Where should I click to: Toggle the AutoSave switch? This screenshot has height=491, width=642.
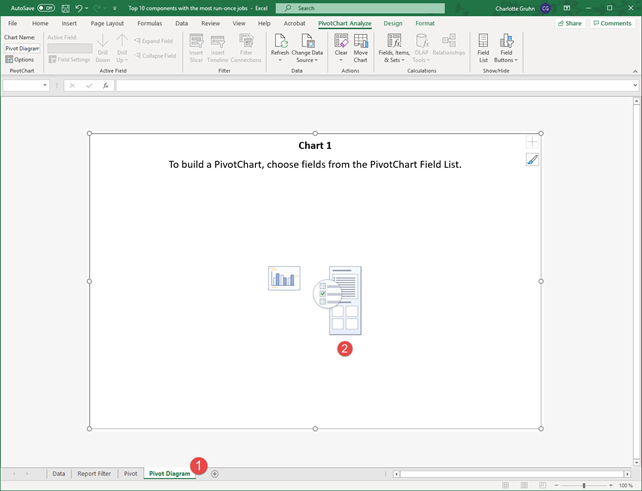(46, 8)
